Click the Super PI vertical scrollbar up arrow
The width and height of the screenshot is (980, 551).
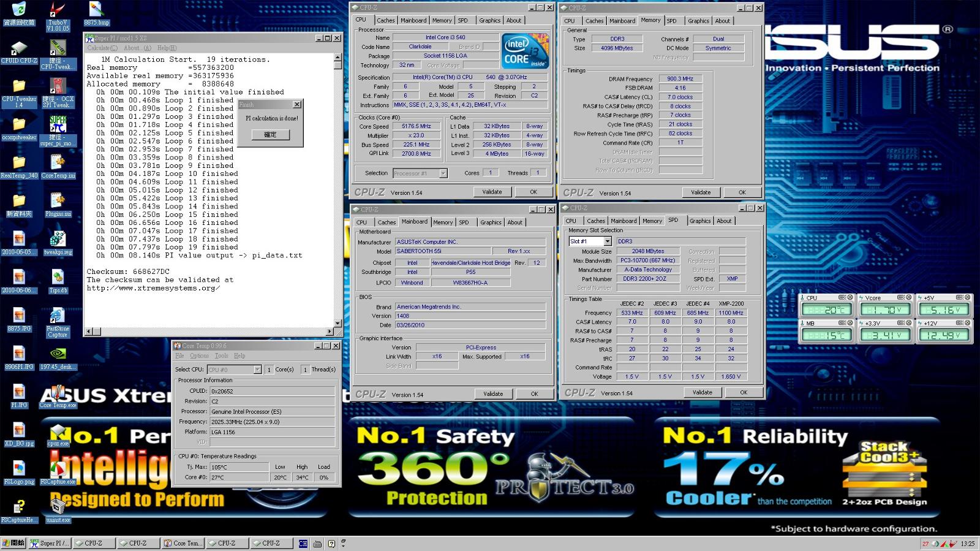(337, 57)
